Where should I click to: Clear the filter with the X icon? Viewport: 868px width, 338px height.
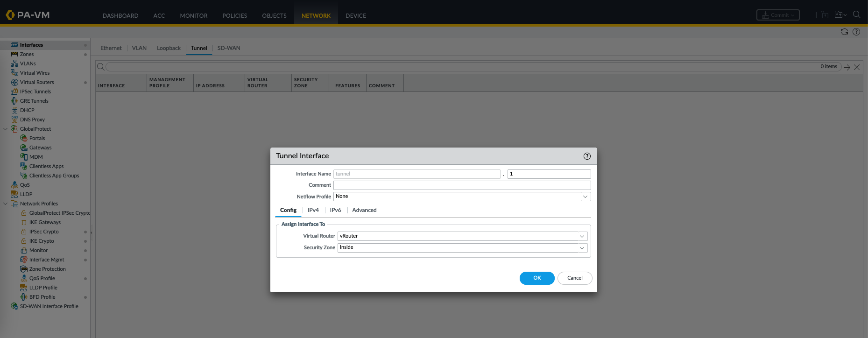coord(857,67)
